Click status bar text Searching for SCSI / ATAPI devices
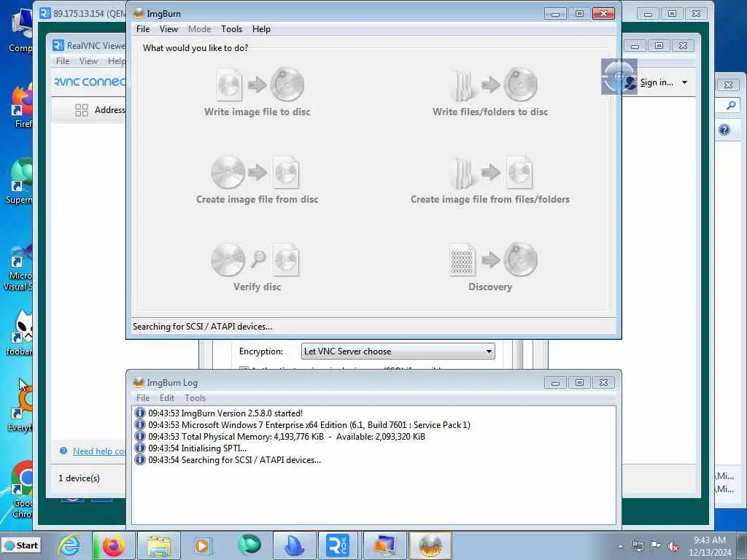Viewport: 747px width, 560px height. coord(203,327)
